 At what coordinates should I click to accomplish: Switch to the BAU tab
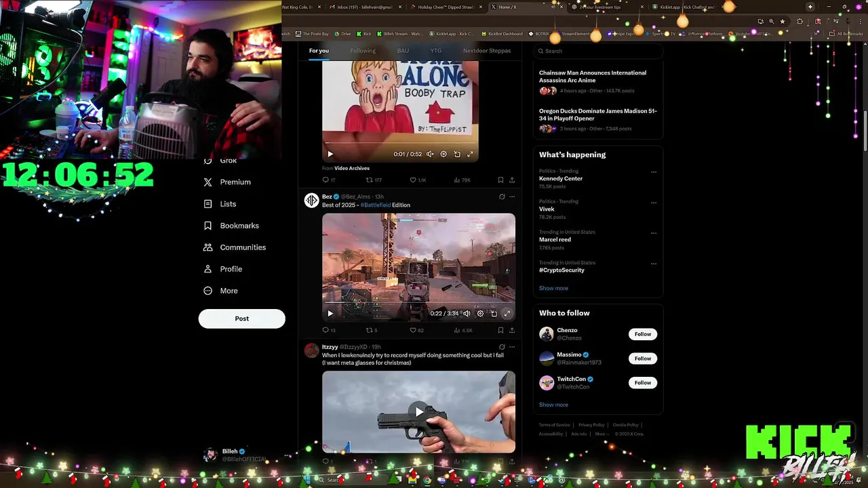coord(403,51)
